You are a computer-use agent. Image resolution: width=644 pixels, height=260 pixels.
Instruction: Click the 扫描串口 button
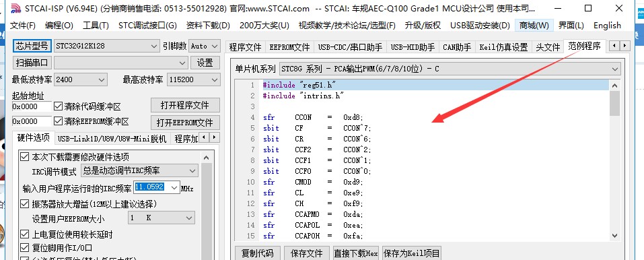pos(32,63)
